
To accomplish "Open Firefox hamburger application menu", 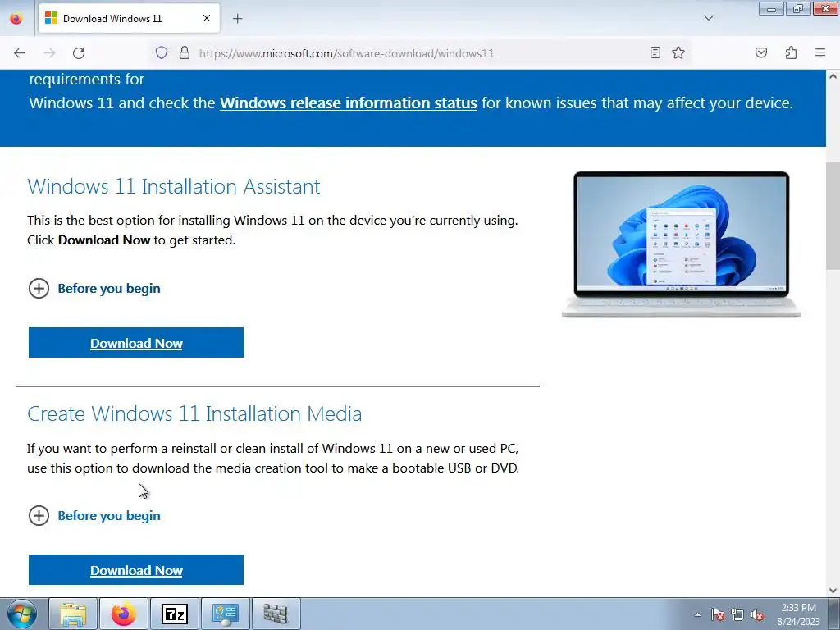I will [820, 52].
